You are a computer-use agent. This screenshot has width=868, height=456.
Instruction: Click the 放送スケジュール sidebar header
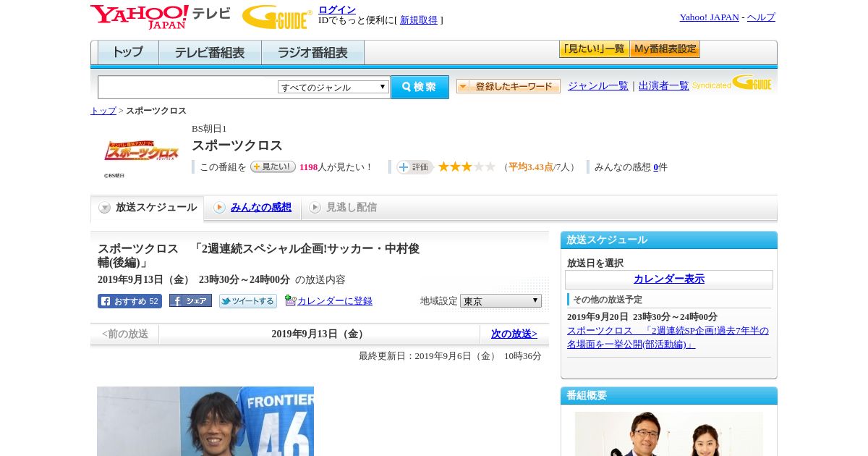pos(669,240)
